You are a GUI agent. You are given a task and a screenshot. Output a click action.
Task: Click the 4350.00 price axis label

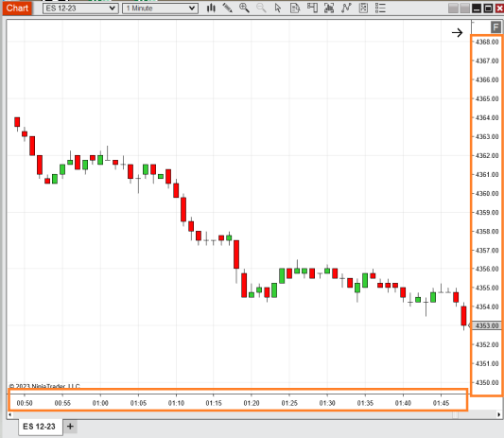487,383
